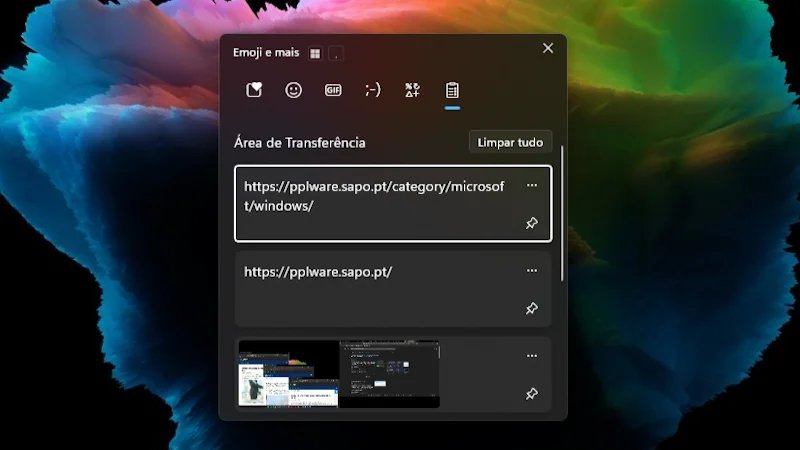800x450 pixels.
Task: Switch to the Emoji smiley tab
Action: point(293,90)
